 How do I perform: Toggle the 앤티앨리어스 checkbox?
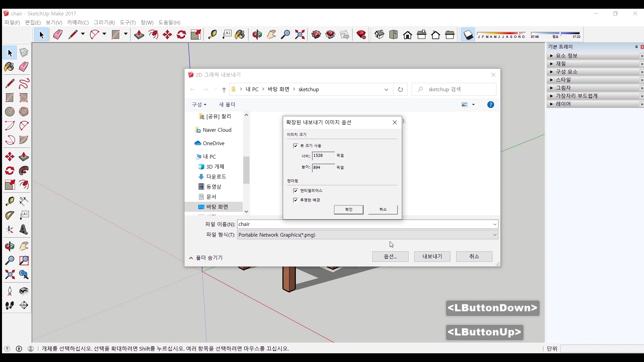tap(296, 191)
